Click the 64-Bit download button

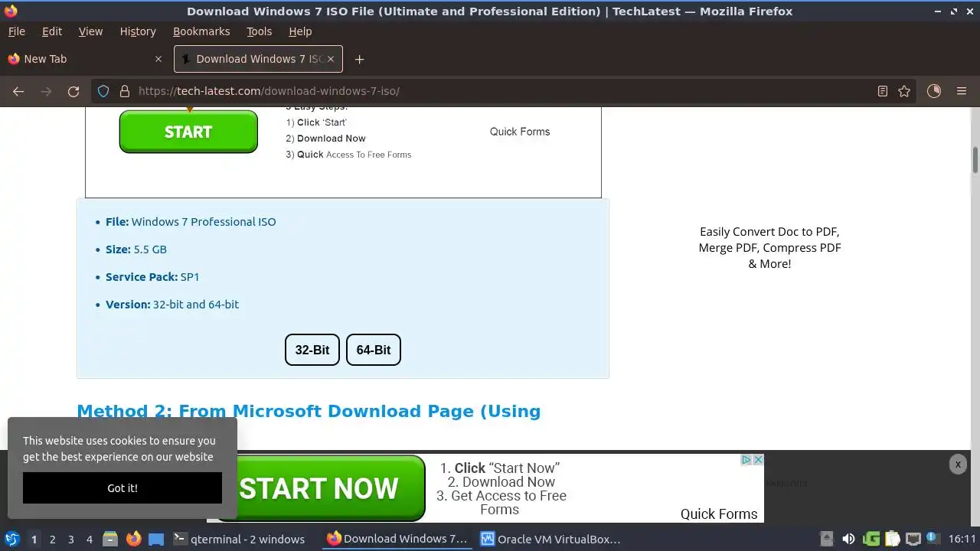click(x=374, y=350)
